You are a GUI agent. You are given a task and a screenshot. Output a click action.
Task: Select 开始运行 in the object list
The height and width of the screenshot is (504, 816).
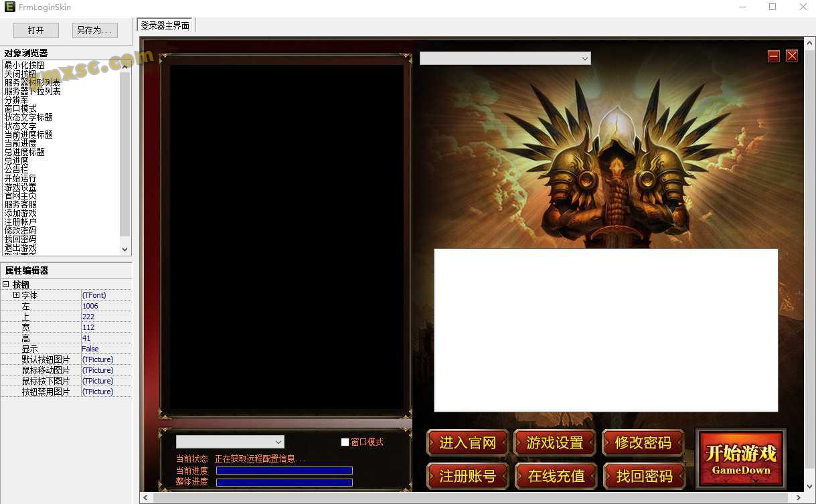tap(20, 178)
